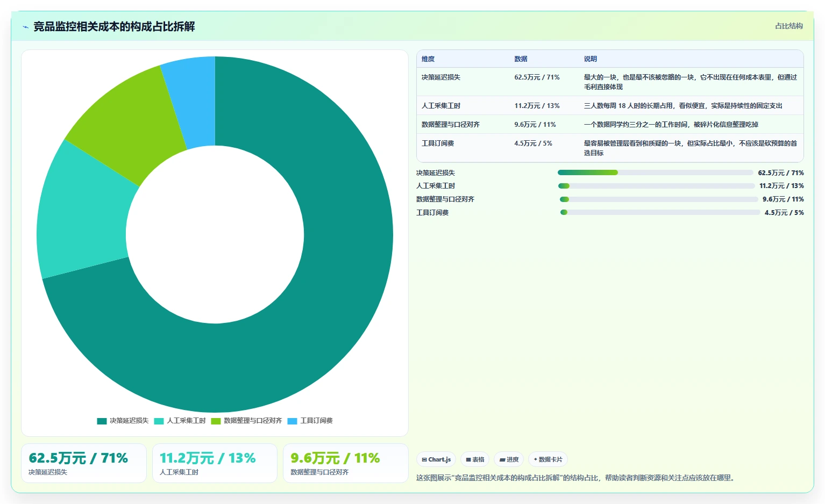Toggle the 人工采集工时 legend entry
825x504 pixels.
tap(180, 421)
